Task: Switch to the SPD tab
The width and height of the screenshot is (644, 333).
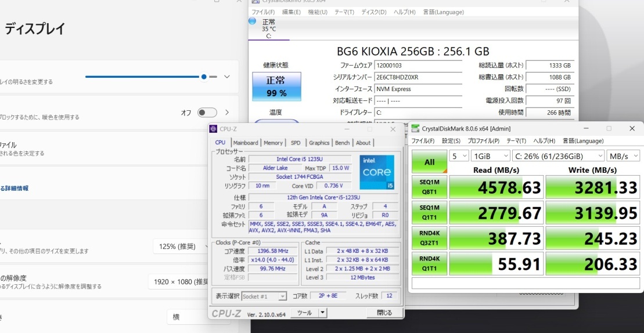Action: point(296,143)
